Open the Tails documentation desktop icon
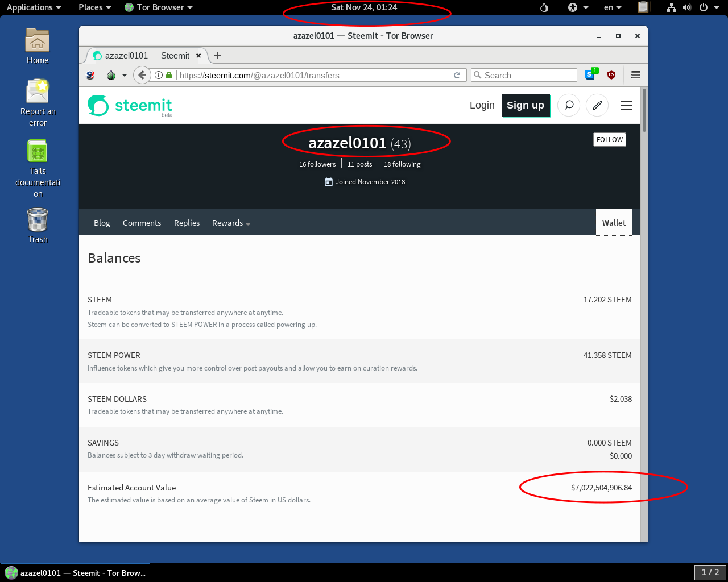The image size is (728, 582). tap(38, 169)
